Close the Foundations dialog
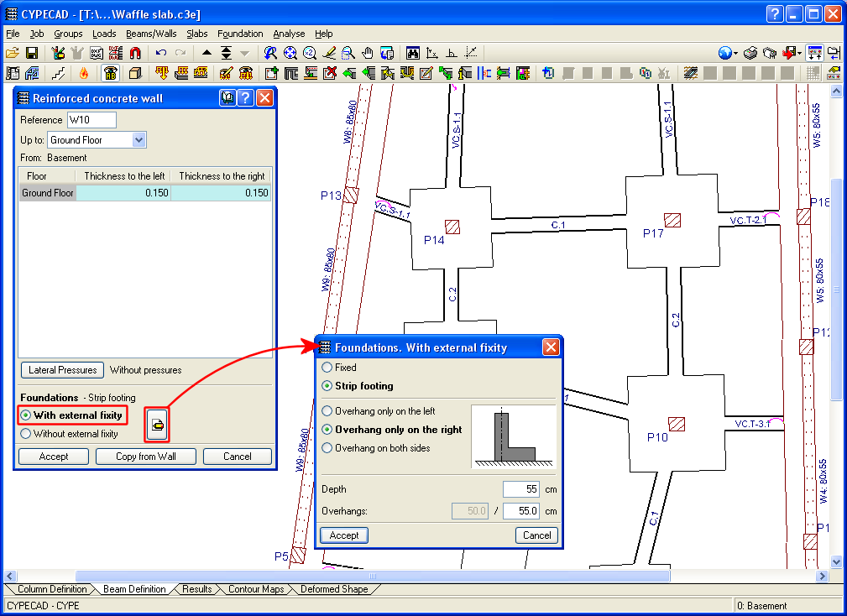Viewport: 847px width, 616px height. (551, 347)
